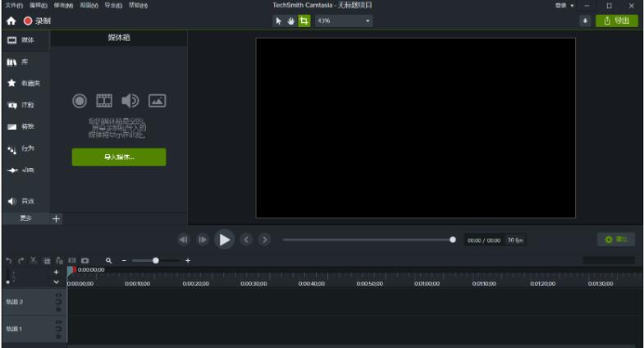Open the 视图 (View) menu

89,6
